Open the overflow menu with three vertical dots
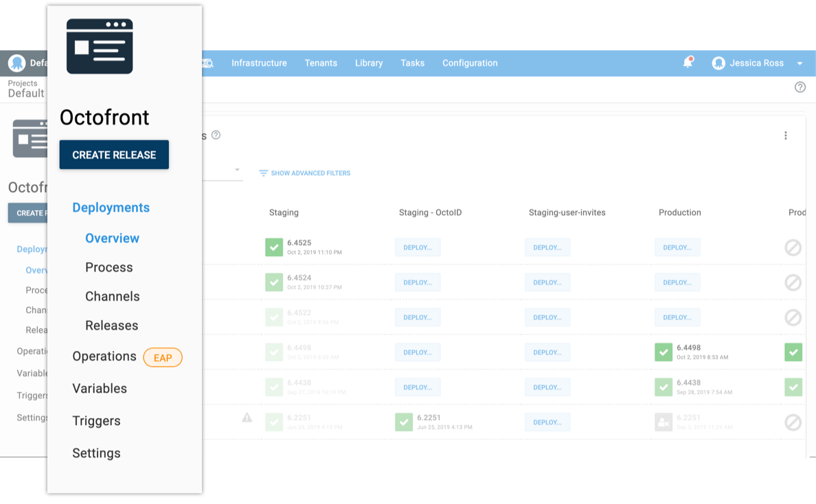The height and width of the screenshot is (504, 816). 786,135
